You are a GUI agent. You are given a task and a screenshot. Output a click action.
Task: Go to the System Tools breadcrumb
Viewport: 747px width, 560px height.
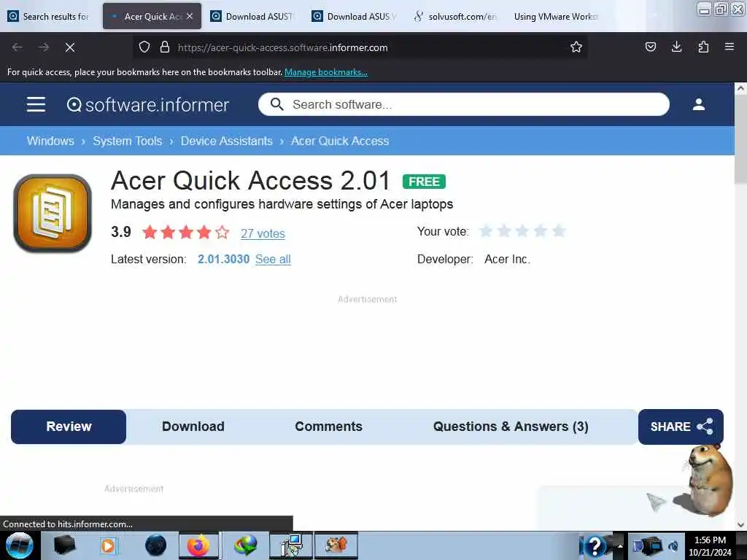pyautogui.click(x=127, y=141)
